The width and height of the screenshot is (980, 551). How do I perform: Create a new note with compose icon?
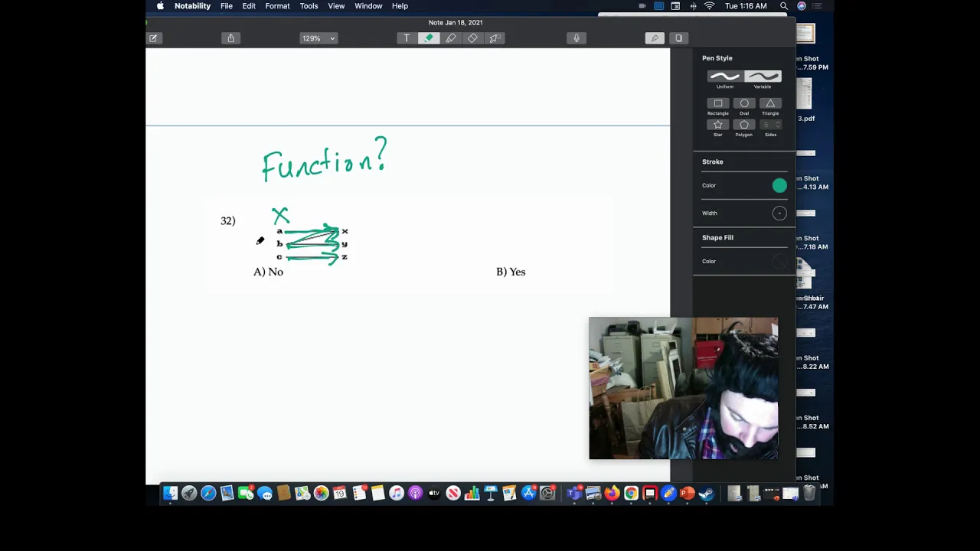point(153,38)
